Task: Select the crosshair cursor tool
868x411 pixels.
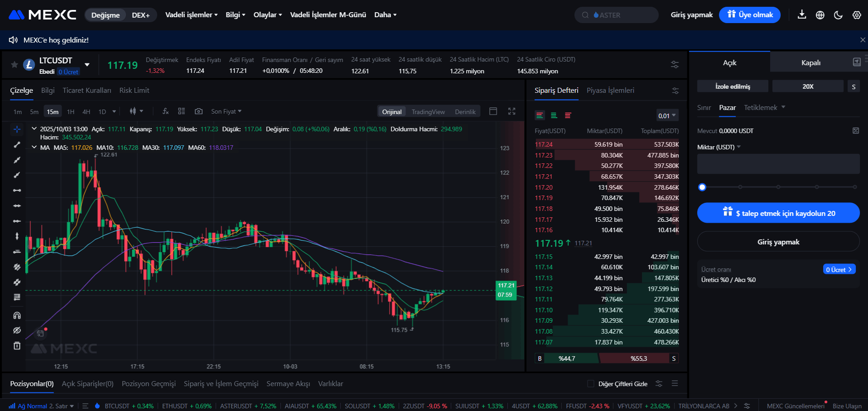Action: pyautogui.click(x=17, y=129)
